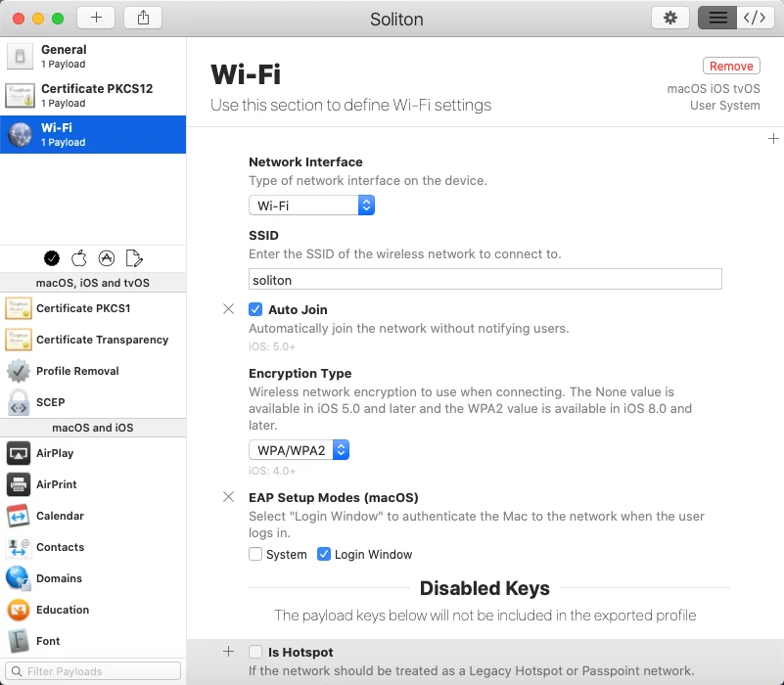Add Profile Removal payload
The width and height of the screenshot is (784, 685).
[x=93, y=371]
